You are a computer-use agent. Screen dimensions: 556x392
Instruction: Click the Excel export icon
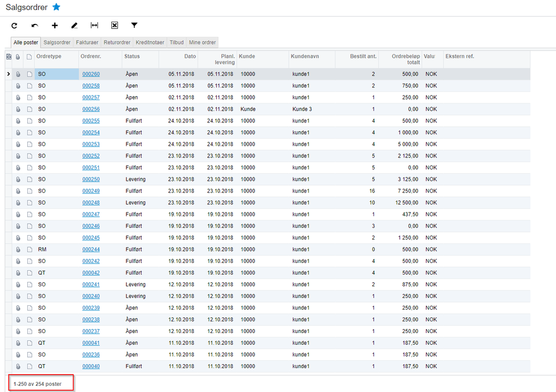pos(115,26)
